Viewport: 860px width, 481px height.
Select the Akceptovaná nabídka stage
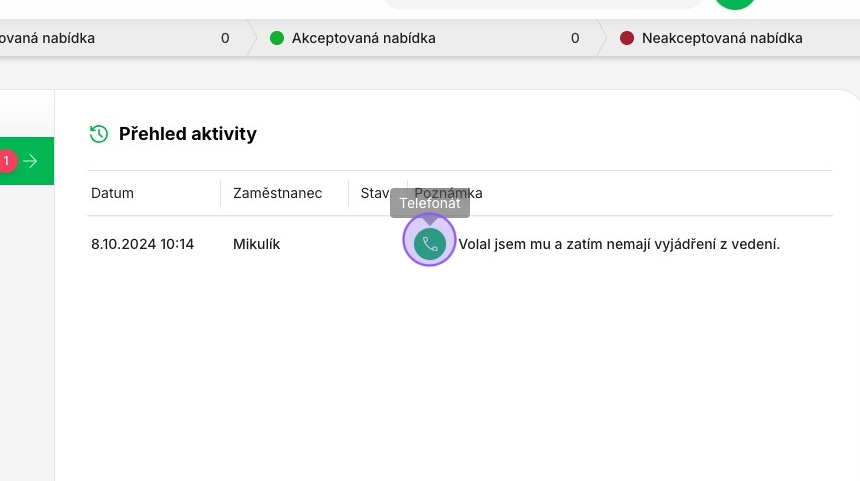tap(425, 38)
